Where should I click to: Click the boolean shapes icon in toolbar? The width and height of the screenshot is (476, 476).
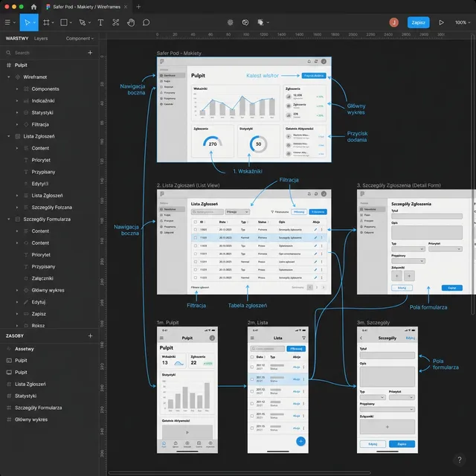pyautogui.click(x=260, y=22)
